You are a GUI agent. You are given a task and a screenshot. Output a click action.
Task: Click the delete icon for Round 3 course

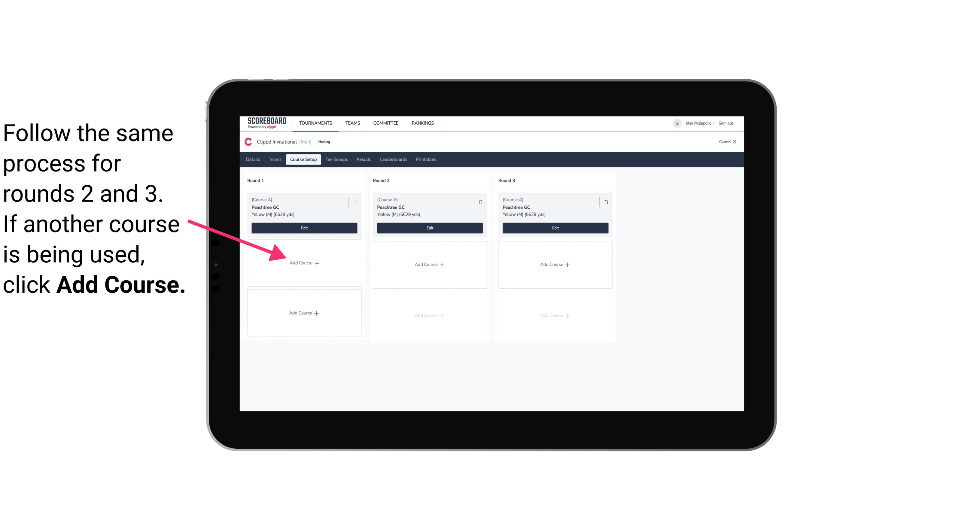604,202
